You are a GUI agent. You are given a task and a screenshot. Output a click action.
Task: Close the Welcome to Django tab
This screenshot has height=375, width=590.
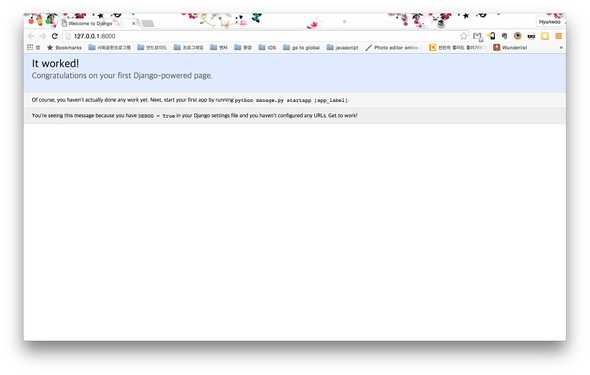click(133, 23)
